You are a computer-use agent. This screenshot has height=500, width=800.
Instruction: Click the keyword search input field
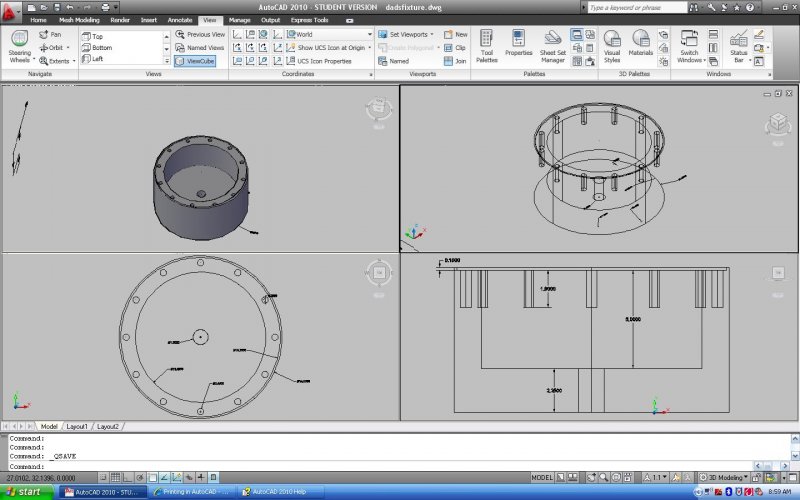635,7
